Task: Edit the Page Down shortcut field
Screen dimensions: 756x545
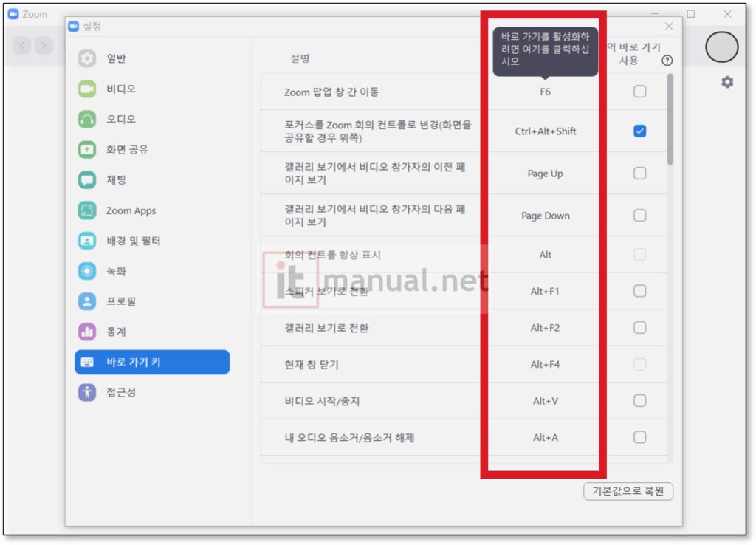Action: 546,216
